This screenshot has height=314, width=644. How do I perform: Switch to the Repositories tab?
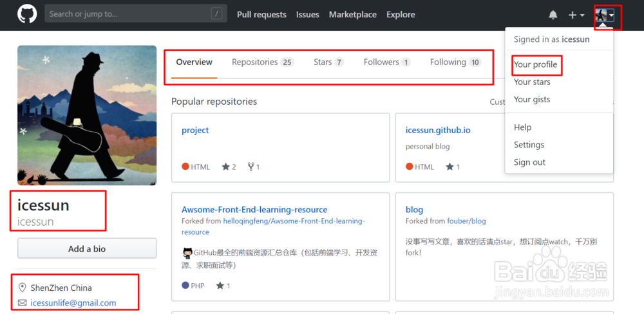tap(262, 62)
